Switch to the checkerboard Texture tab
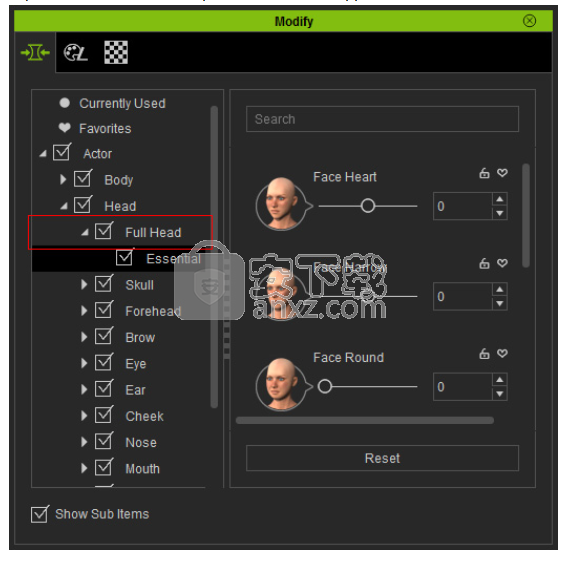Viewport: 564px width, 563px height. click(116, 52)
